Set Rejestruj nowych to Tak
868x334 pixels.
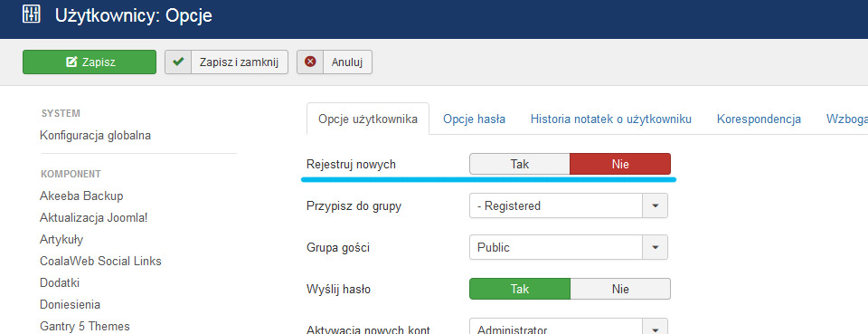coord(520,164)
